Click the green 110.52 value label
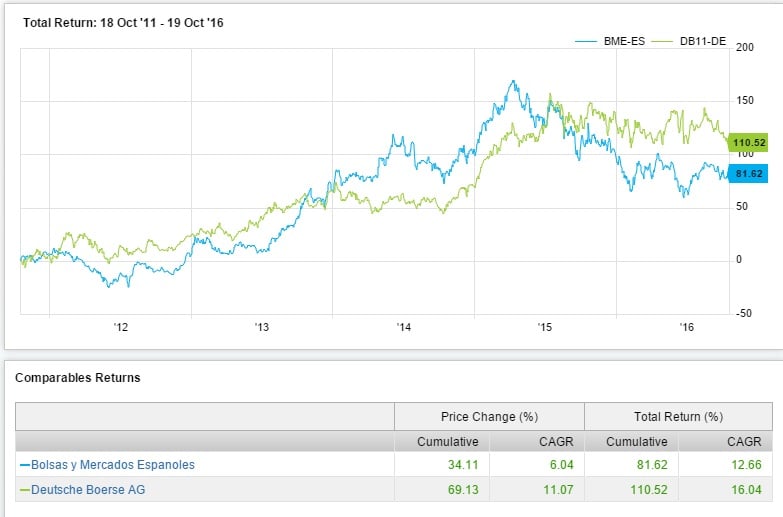The height and width of the screenshot is (517, 783). click(x=749, y=143)
